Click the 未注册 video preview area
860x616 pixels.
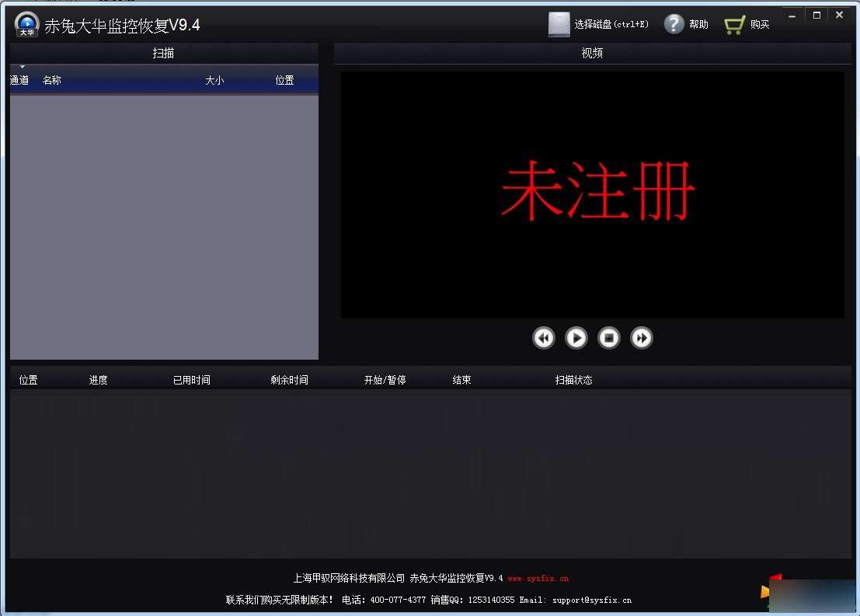point(592,195)
